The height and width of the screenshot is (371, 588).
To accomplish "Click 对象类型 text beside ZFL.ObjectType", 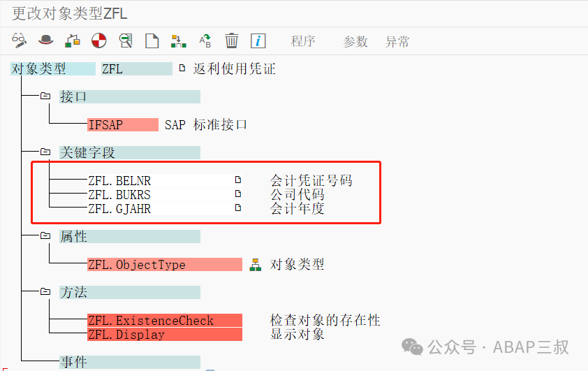I will (x=297, y=265).
